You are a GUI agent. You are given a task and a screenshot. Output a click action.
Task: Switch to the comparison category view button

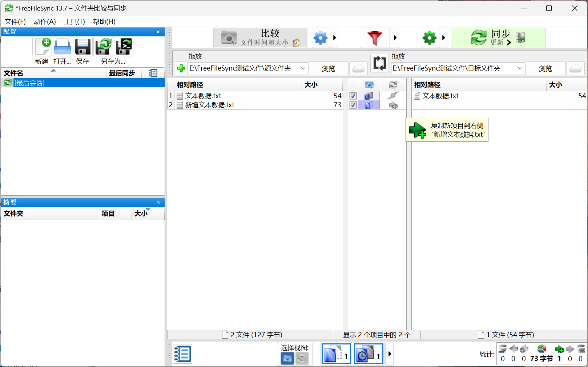(287, 358)
